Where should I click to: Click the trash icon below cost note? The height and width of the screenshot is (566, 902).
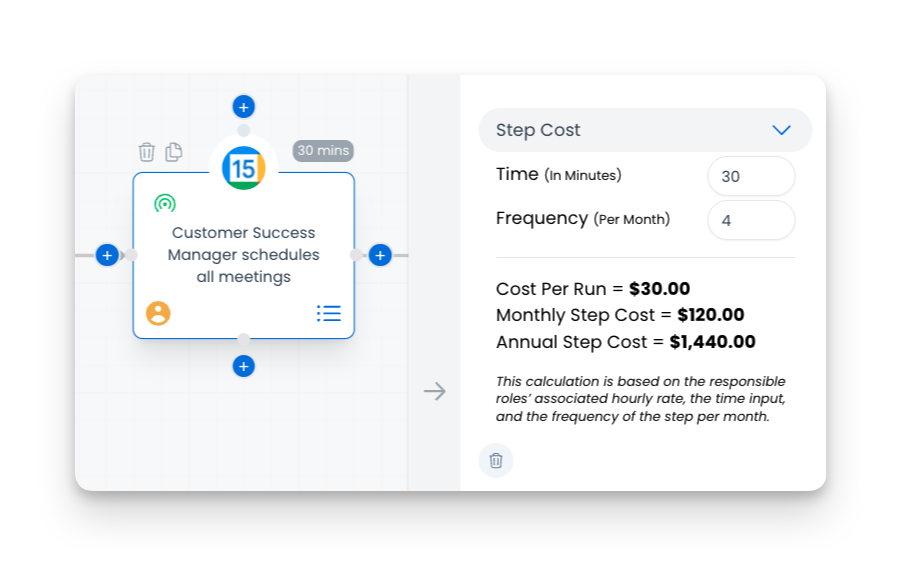tap(496, 461)
